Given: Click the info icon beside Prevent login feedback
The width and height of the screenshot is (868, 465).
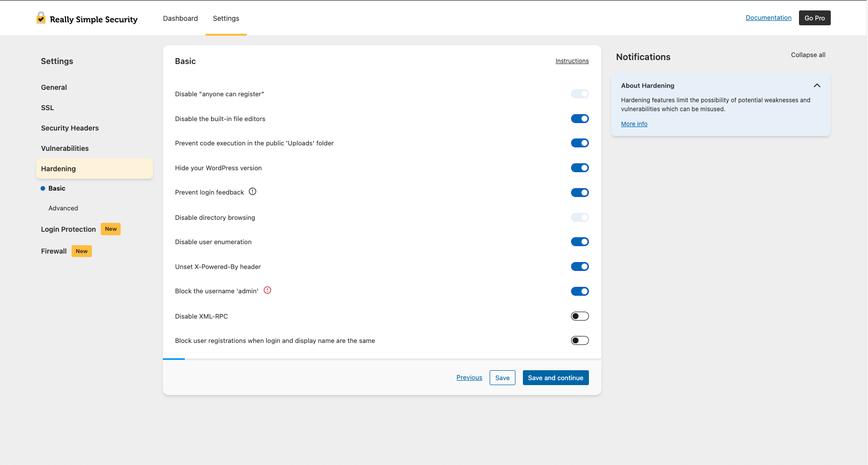Looking at the screenshot, I should [252, 192].
